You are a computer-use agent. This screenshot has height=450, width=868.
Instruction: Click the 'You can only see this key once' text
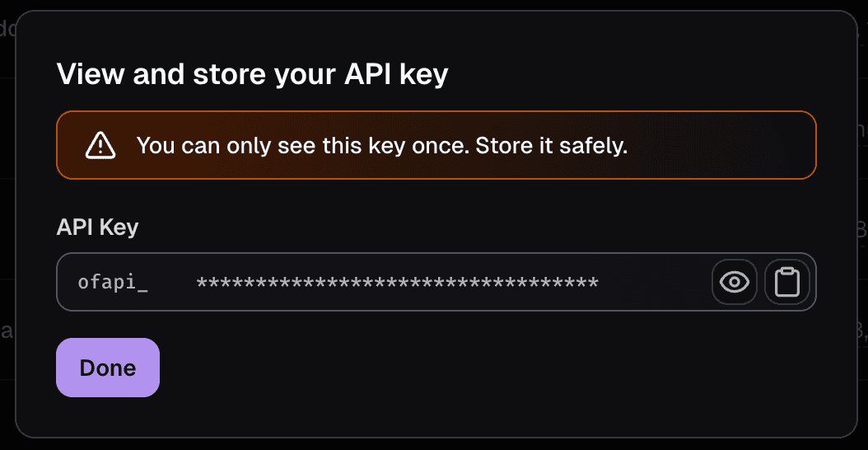(303, 146)
